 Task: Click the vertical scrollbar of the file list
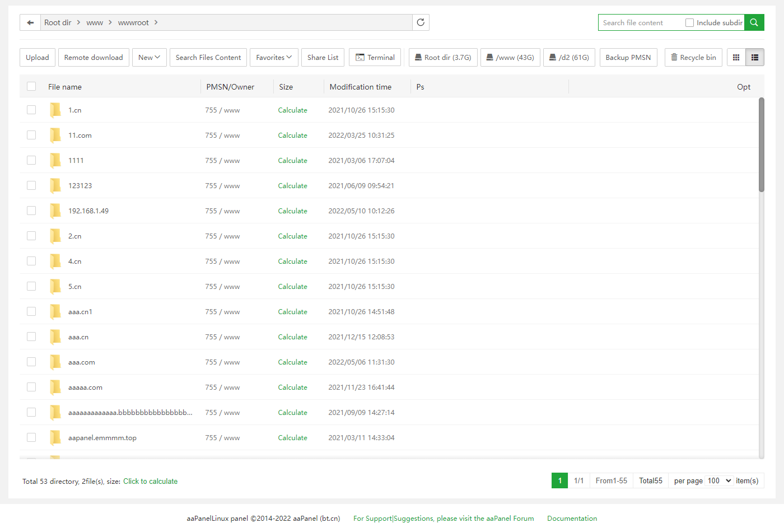(761, 146)
